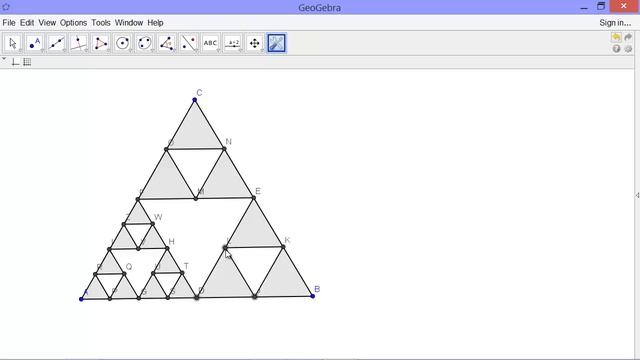Click the grey Redo arrow

(628, 37)
